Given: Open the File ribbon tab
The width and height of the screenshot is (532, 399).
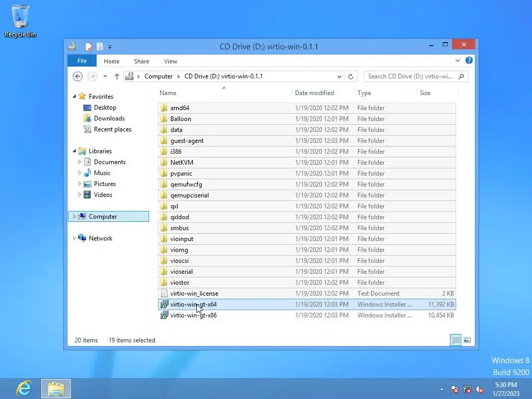Looking at the screenshot, I should pyautogui.click(x=82, y=61).
